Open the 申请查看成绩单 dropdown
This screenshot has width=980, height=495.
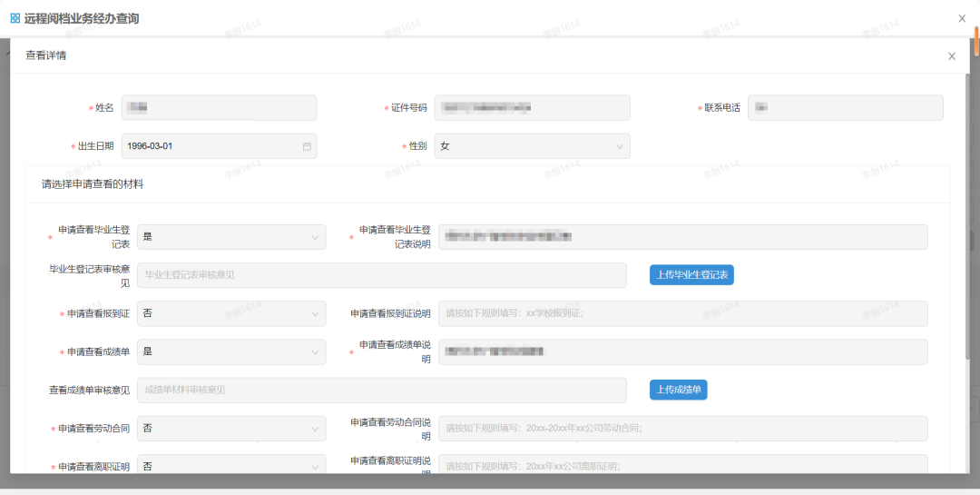pyautogui.click(x=231, y=351)
